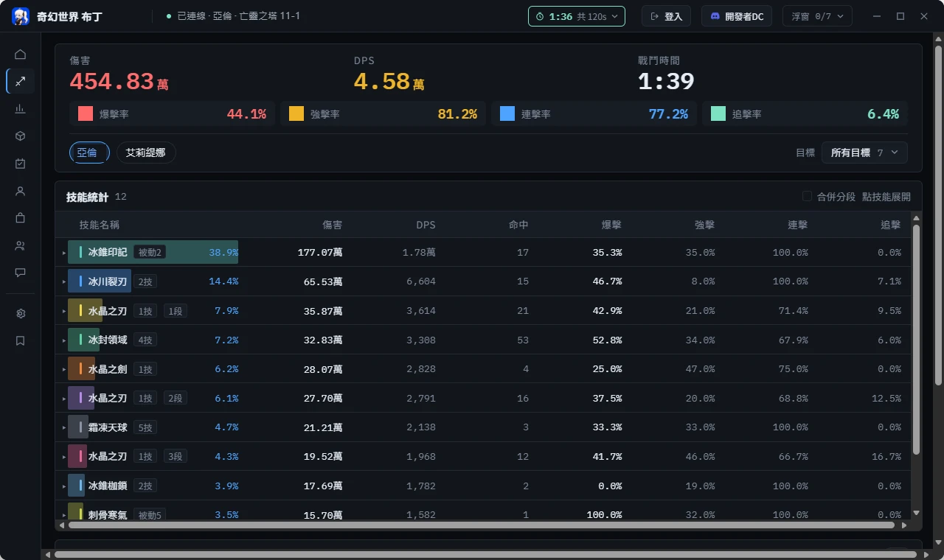Click the red 爆擊率 color swatch
This screenshot has width=944, height=560.
pyautogui.click(x=86, y=113)
